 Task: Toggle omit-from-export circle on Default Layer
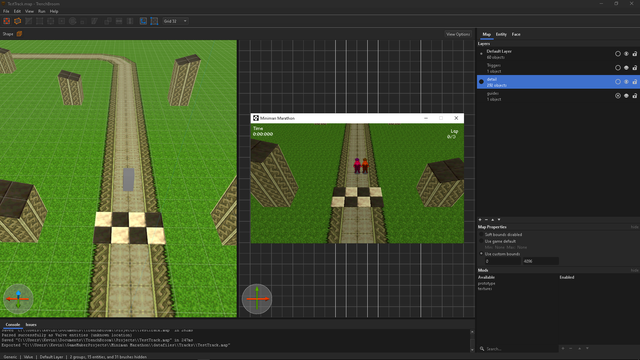[x=618, y=54]
